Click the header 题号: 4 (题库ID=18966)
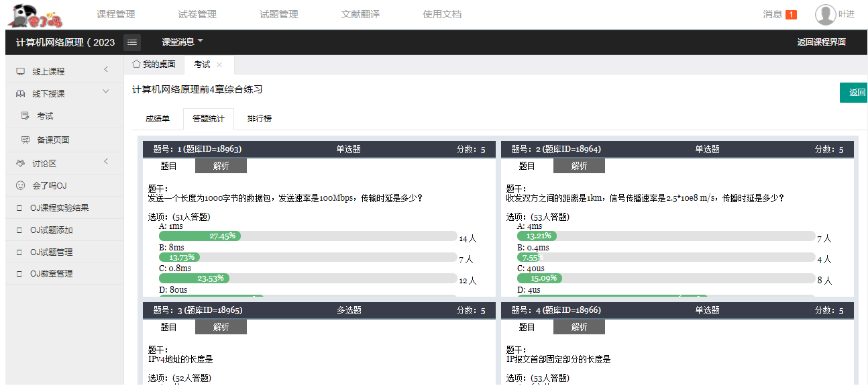The width and height of the screenshot is (868, 386). point(555,310)
